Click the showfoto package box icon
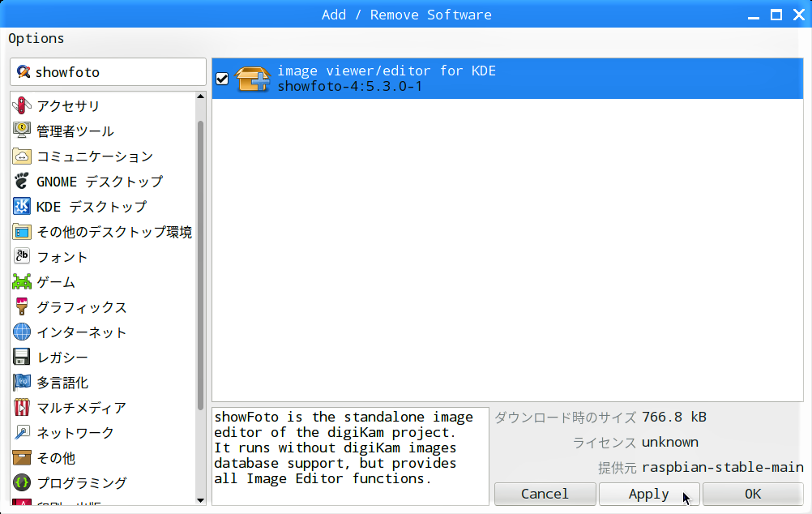Screen dimensions: 812x514 (x=252, y=79)
